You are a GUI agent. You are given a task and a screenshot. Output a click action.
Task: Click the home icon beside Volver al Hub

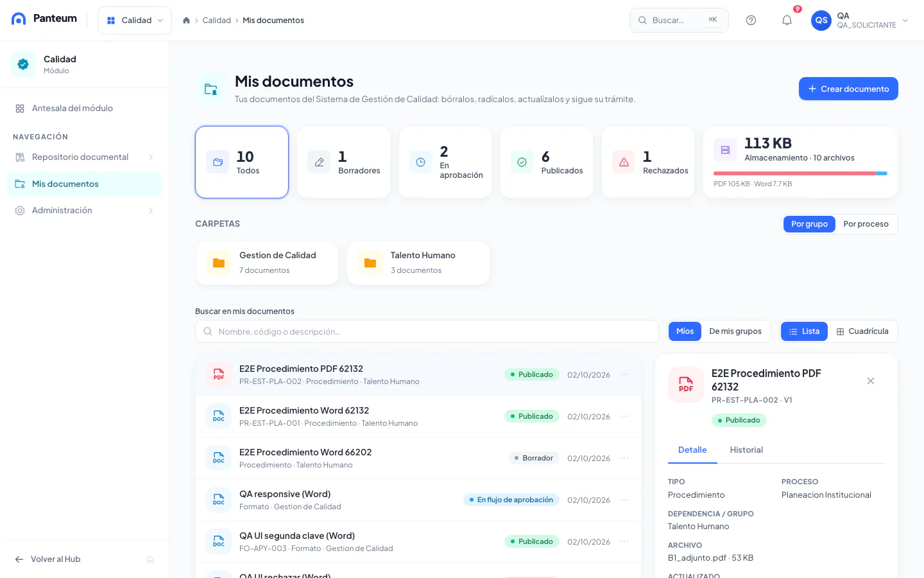tap(150, 559)
